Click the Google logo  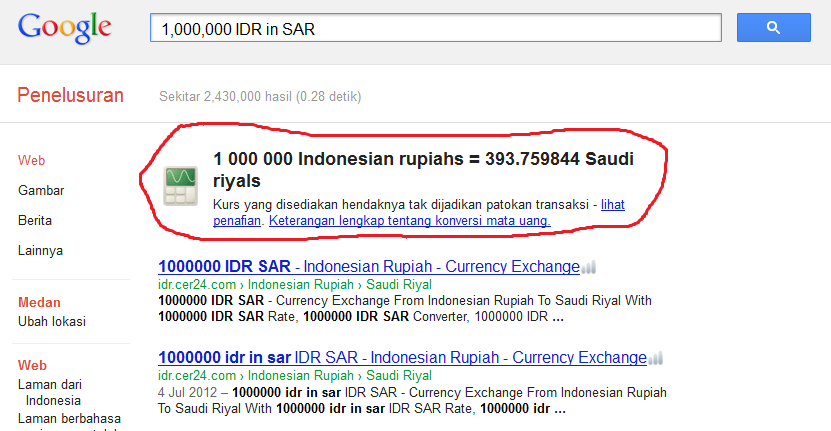(65, 28)
